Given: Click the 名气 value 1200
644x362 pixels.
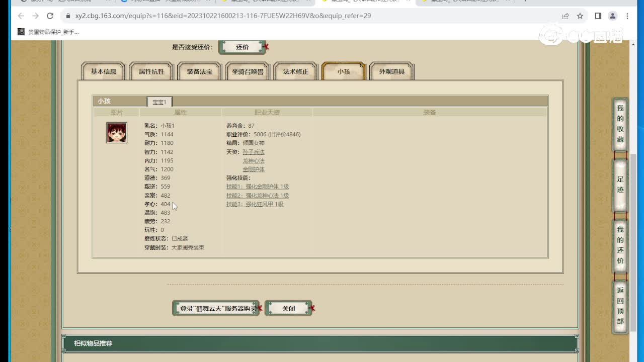Looking at the screenshot, I should click(167, 169).
